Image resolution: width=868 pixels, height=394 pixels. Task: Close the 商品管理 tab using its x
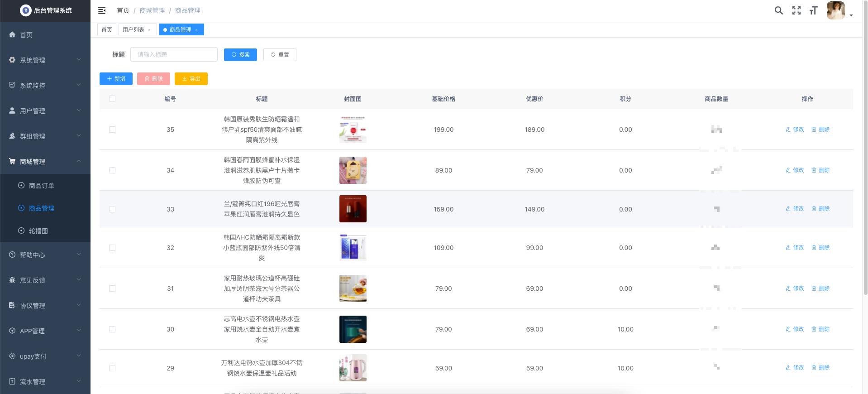click(x=196, y=30)
